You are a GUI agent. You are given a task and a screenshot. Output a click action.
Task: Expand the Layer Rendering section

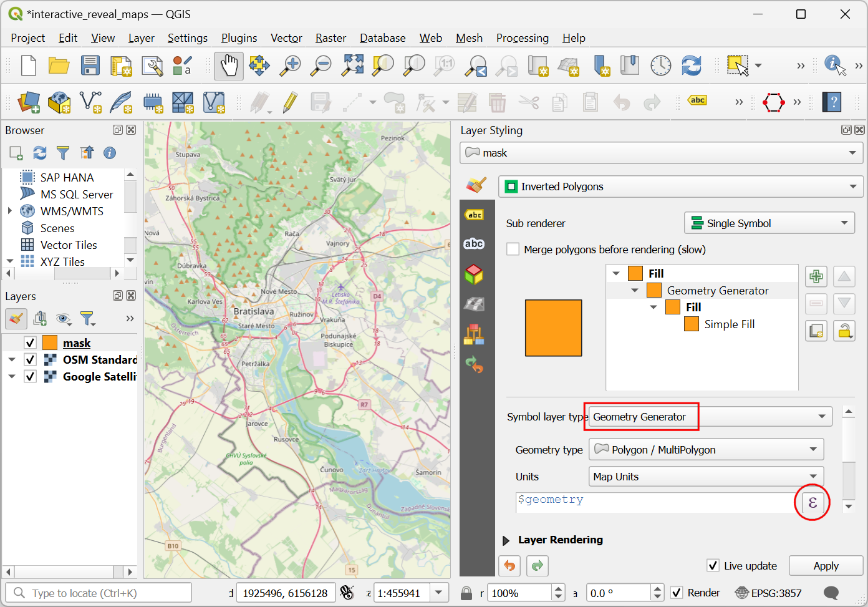(506, 540)
